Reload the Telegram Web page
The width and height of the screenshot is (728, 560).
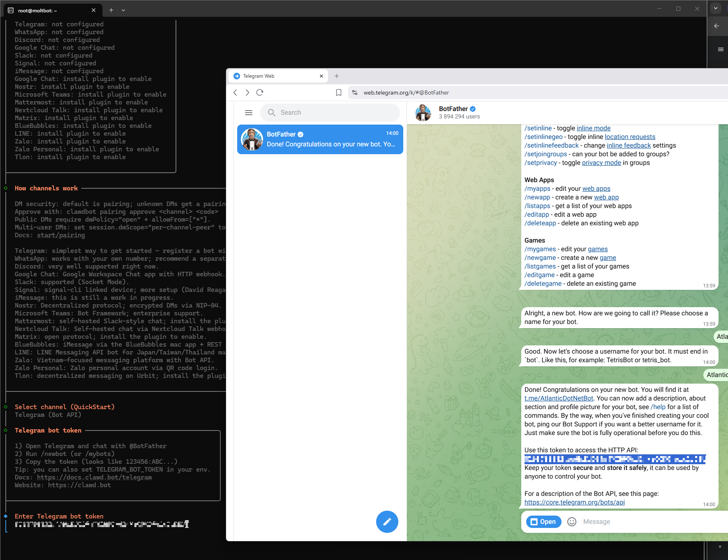coord(260,93)
